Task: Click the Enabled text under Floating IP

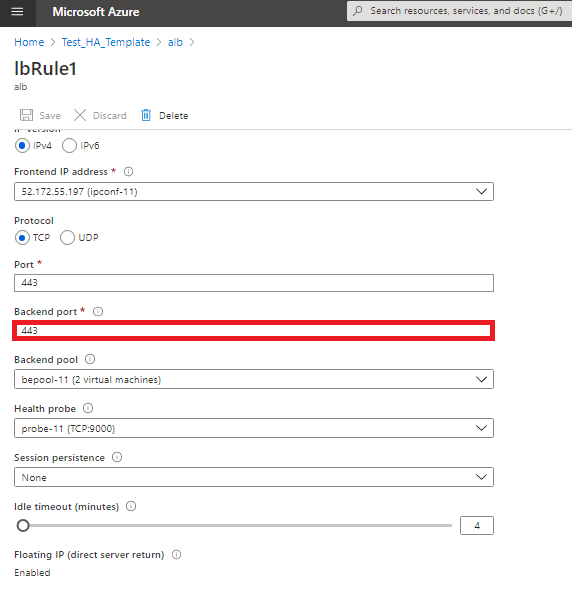Action: (x=32, y=573)
